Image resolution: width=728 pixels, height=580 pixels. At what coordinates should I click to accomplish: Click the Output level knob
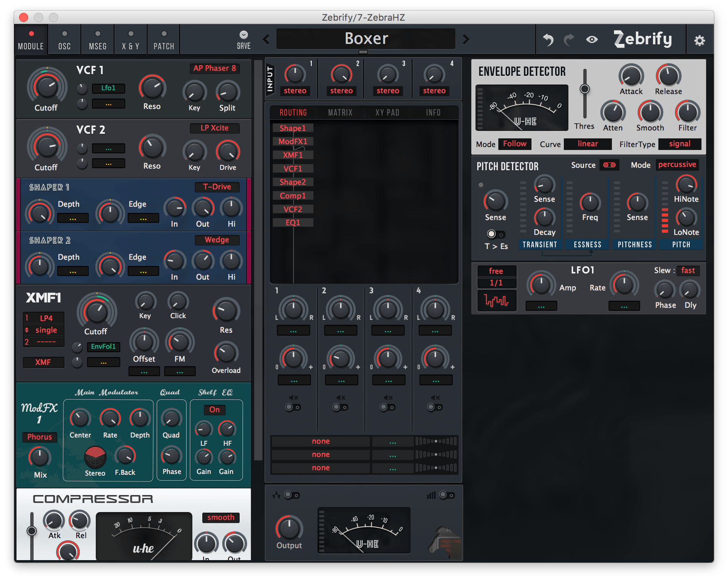[x=289, y=528]
